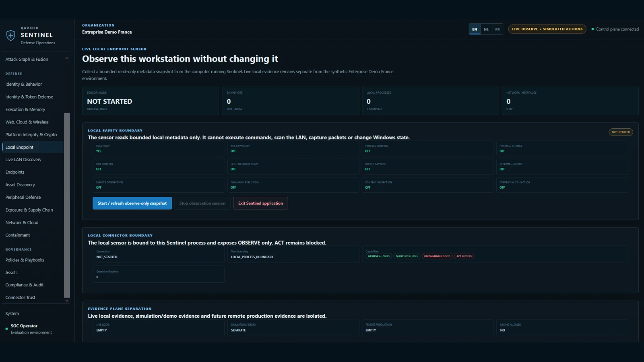Click Stop observation session button

point(202,203)
